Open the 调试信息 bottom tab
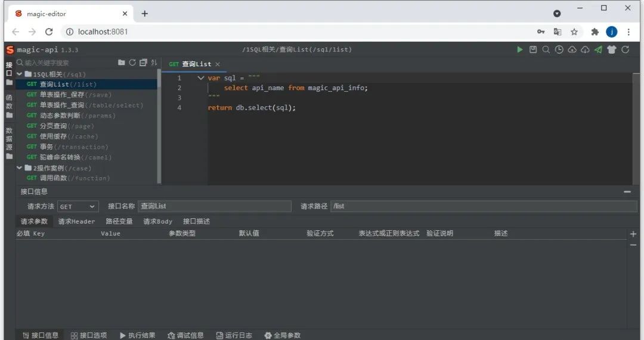The image size is (644, 340). (185, 335)
